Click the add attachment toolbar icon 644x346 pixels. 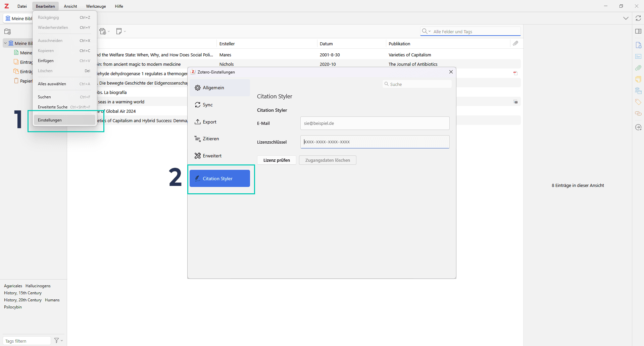(103, 32)
